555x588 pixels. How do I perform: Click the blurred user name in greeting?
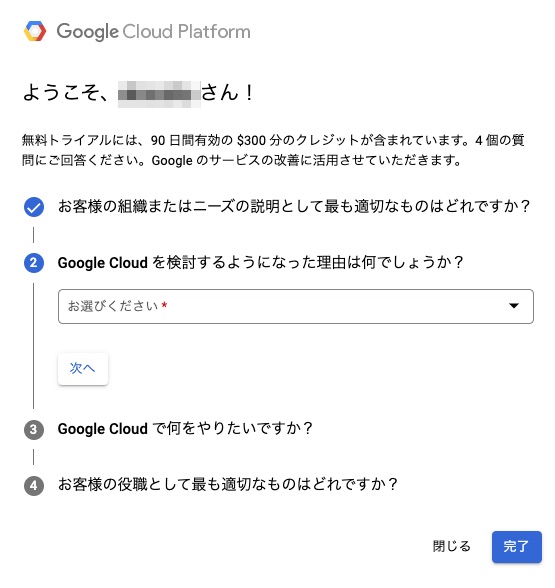click(x=159, y=94)
